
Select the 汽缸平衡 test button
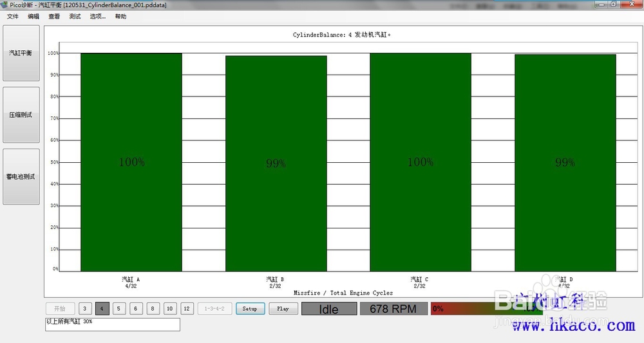click(x=21, y=53)
